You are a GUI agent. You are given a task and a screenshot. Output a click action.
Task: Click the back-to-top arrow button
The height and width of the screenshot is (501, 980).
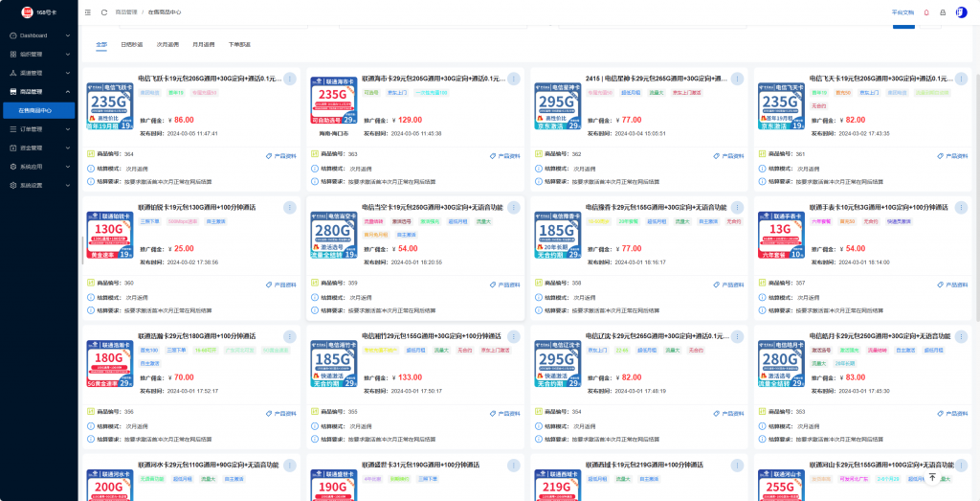click(x=932, y=477)
